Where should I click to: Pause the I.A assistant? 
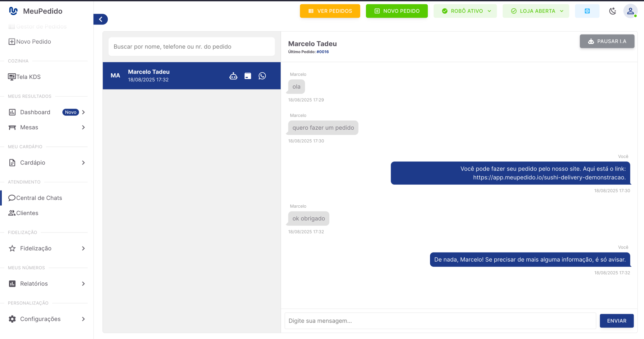(x=607, y=41)
